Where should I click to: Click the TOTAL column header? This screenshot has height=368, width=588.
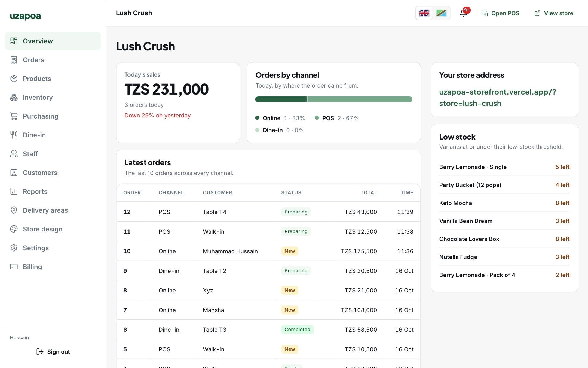click(x=369, y=192)
